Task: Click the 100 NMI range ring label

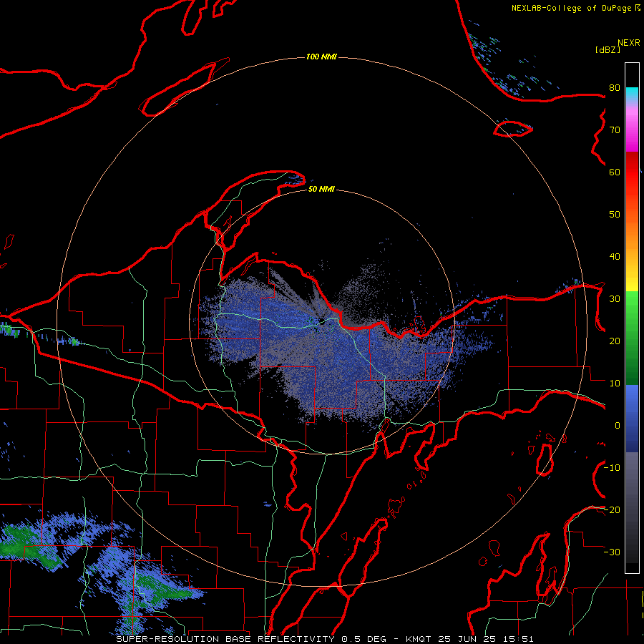Action: (321, 57)
